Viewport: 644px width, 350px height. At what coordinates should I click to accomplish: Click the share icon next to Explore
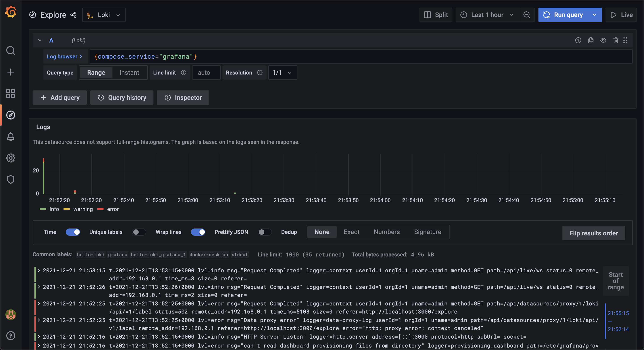(x=73, y=15)
